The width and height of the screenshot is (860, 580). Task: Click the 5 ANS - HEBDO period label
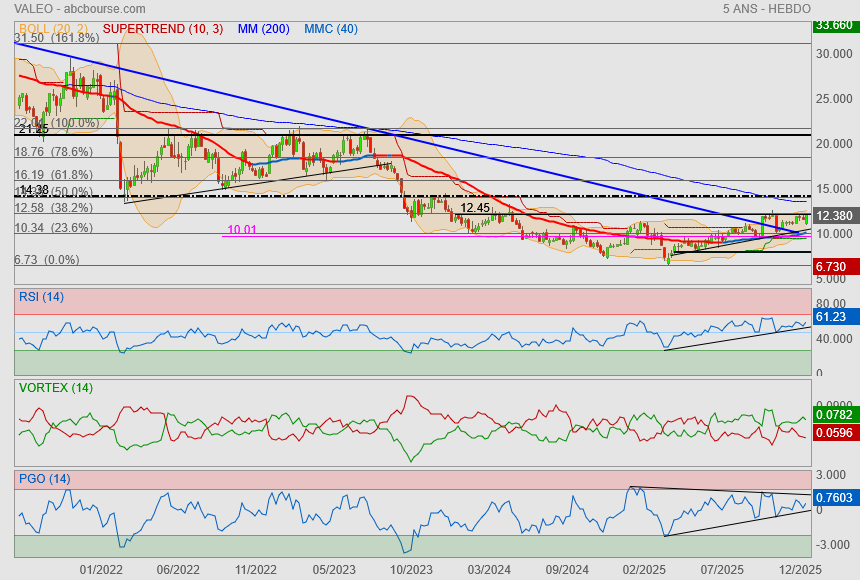pos(766,8)
